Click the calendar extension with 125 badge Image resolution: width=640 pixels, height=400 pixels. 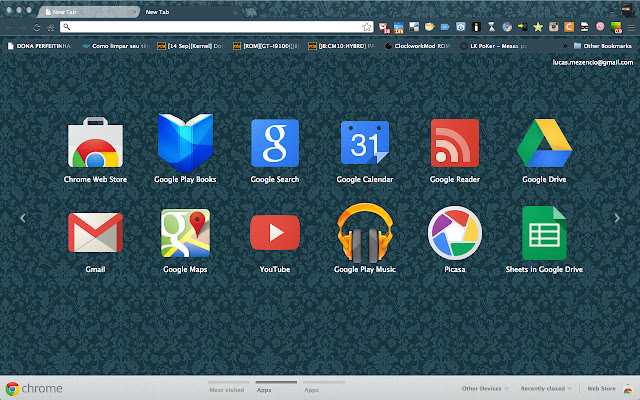point(398,27)
